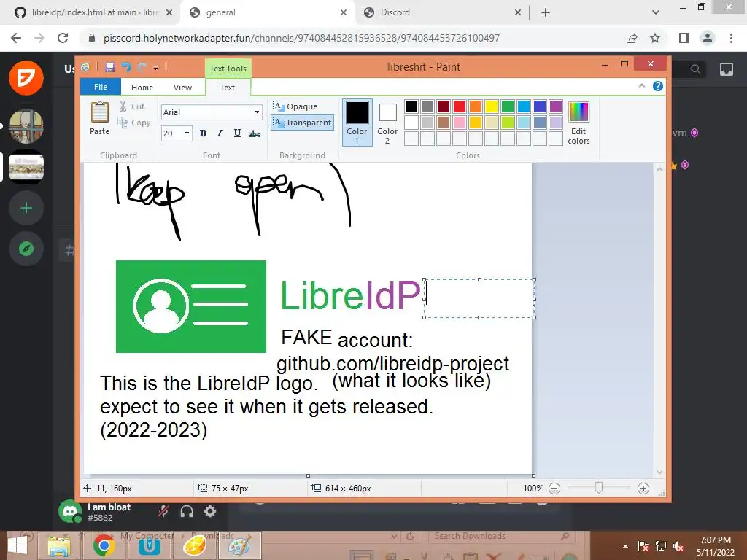
Task: Open File Explorer from the taskbar
Action: pos(59,545)
